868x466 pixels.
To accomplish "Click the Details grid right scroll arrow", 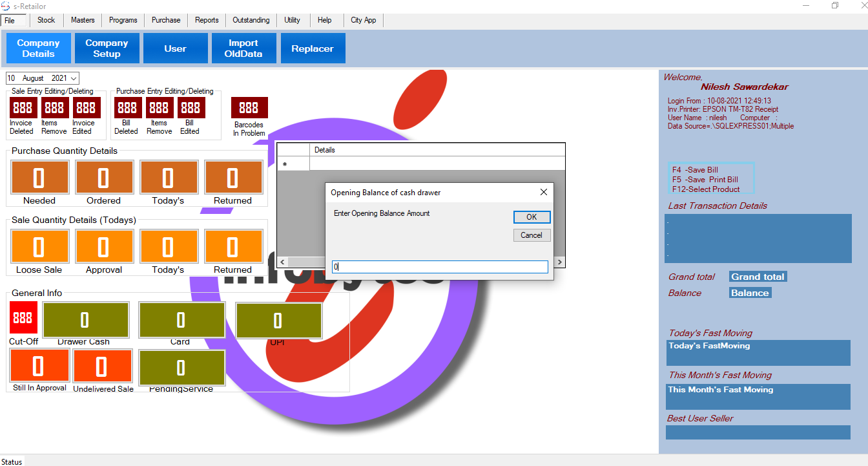I will click(x=559, y=262).
